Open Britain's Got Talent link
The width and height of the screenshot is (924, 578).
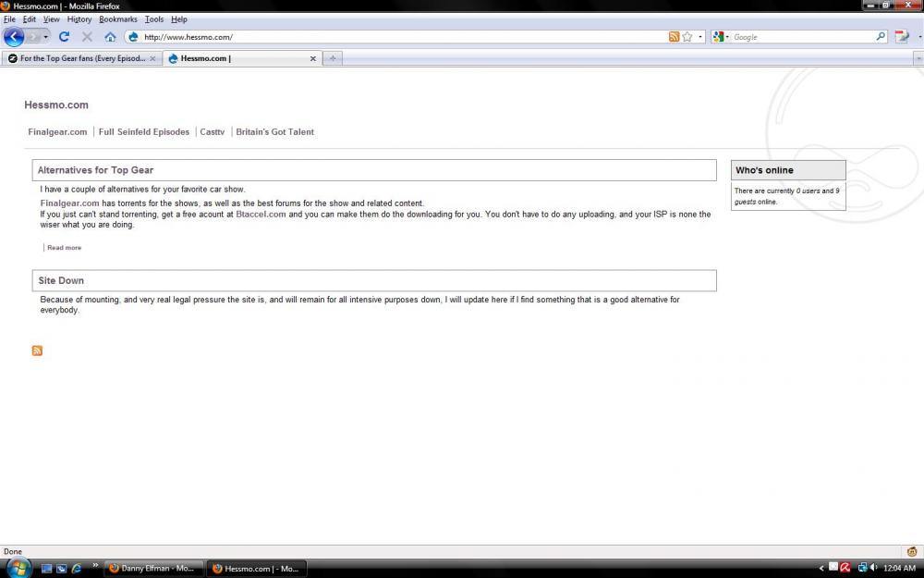click(275, 132)
